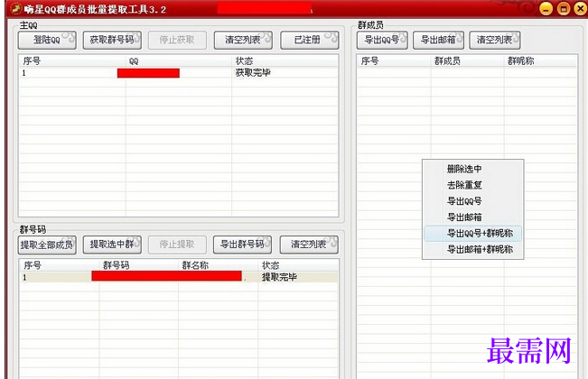Click the 登陆QQ button
This screenshot has height=379, width=588.
tap(47, 40)
